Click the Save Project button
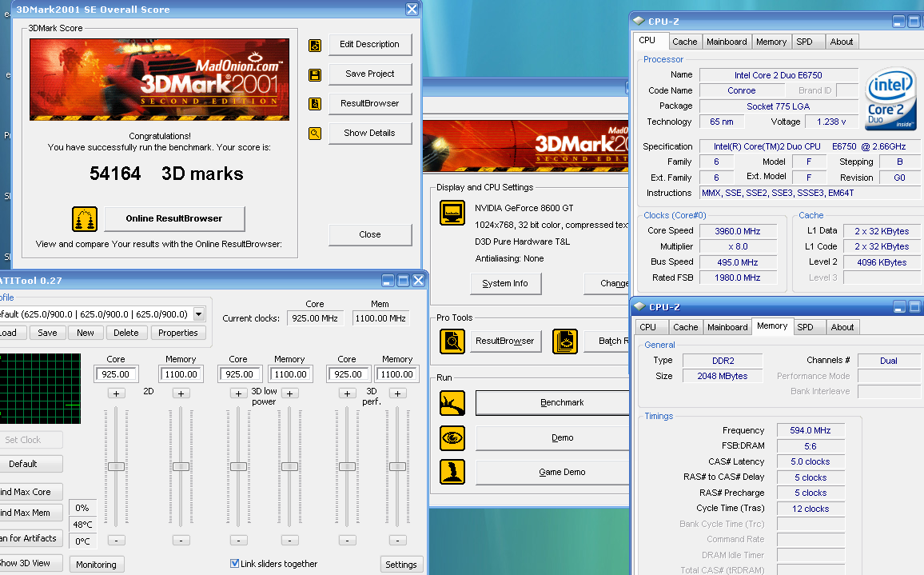This screenshot has height=575, width=924. click(x=369, y=74)
